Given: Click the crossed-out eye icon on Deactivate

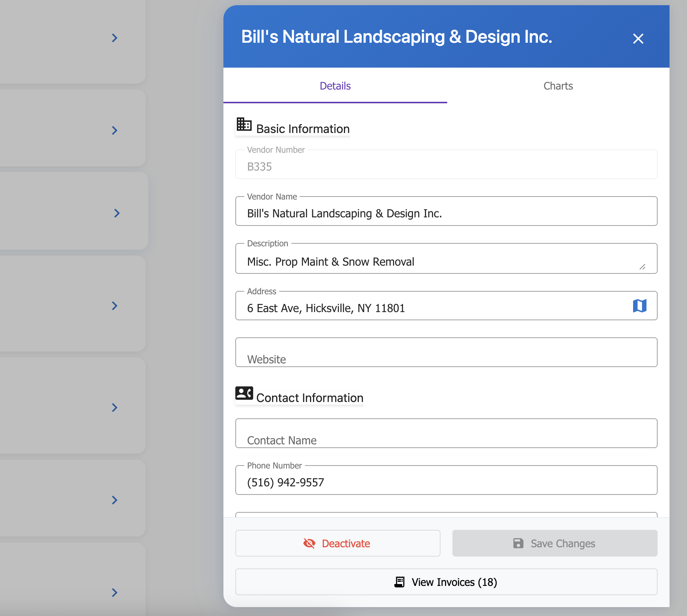Looking at the screenshot, I should [309, 544].
